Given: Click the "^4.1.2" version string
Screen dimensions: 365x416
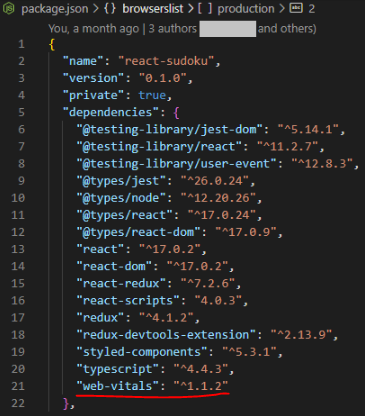Looking at the screenshot, I should (166, 317).
